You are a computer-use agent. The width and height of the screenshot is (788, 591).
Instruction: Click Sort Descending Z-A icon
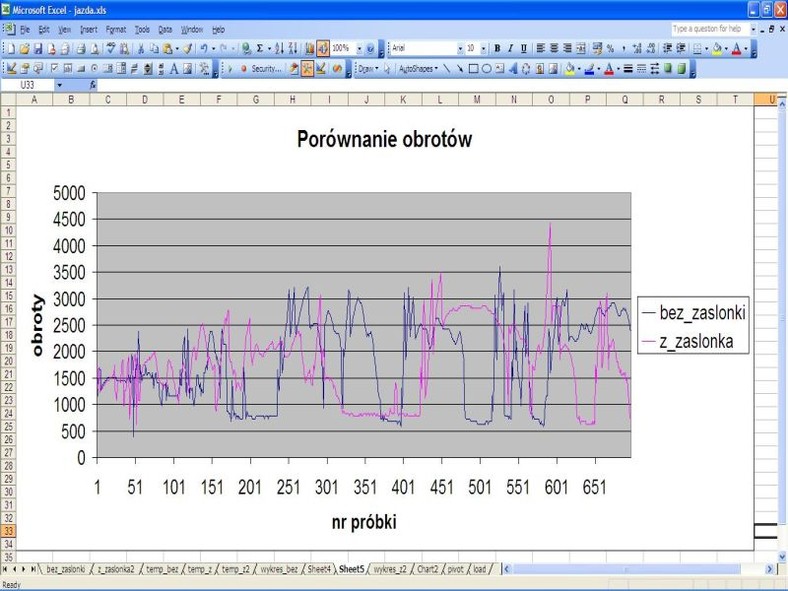pyautogui.click(x=293, y=48)
